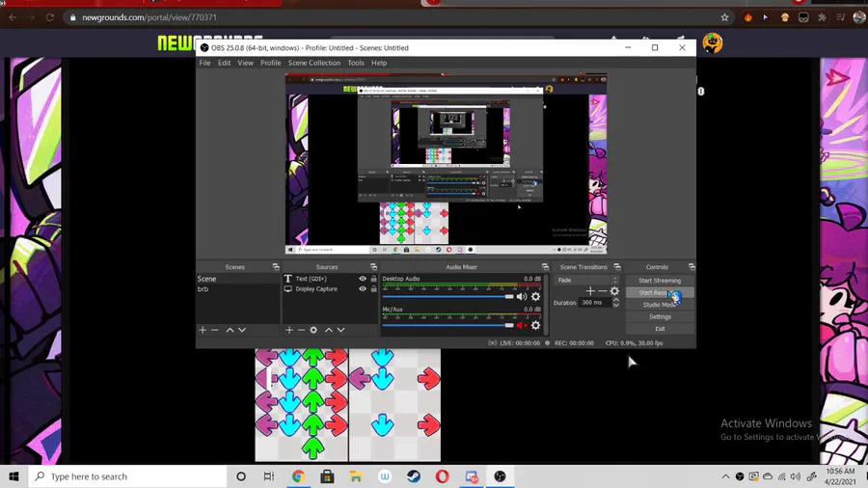Move scene up in Scenes panel
This screenshot has height=488, width=868.
(230, 330)
